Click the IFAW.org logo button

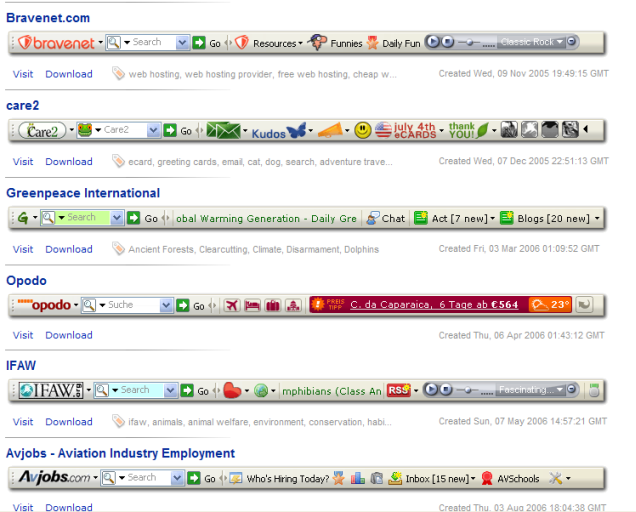click(51, 390)
